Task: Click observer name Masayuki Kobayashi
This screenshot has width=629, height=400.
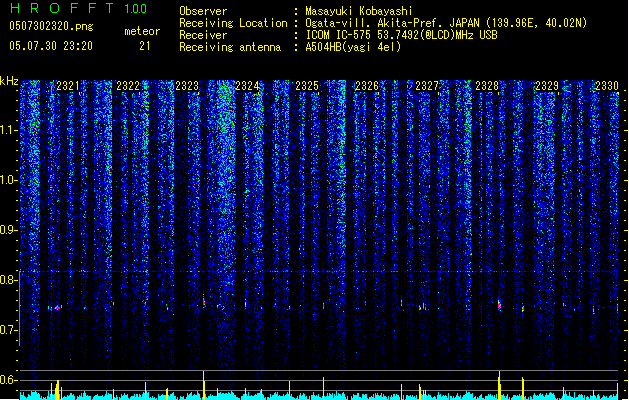Action: 359,11
